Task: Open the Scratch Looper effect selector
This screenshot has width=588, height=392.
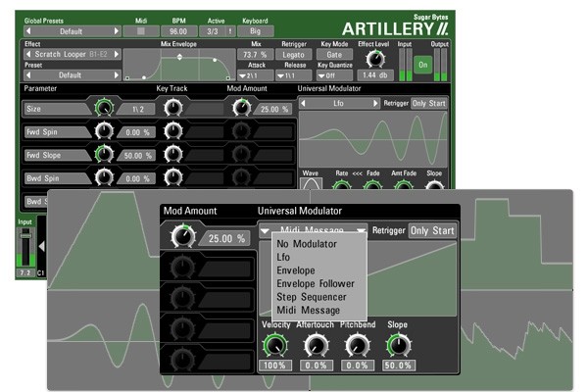Action: 72,54
